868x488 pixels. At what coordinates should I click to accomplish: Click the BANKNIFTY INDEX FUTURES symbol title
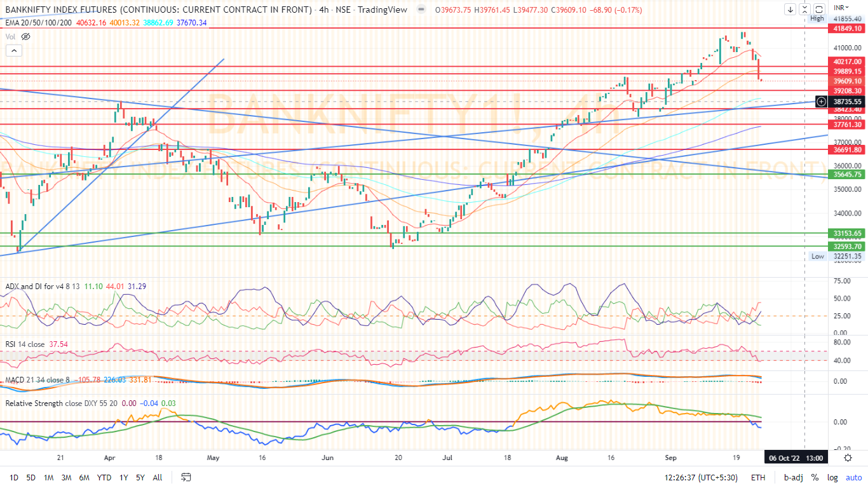(159, 10)
